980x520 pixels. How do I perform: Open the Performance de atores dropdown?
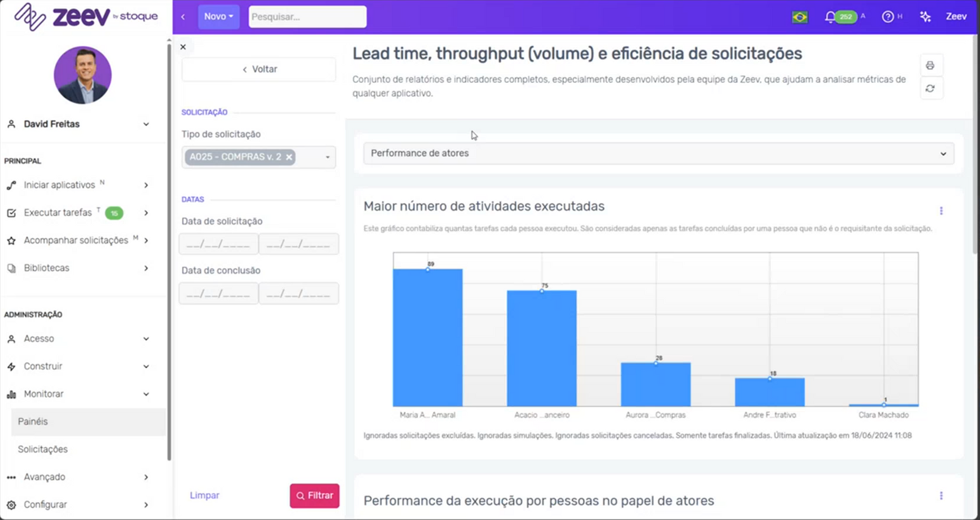[x=658, y=153]
